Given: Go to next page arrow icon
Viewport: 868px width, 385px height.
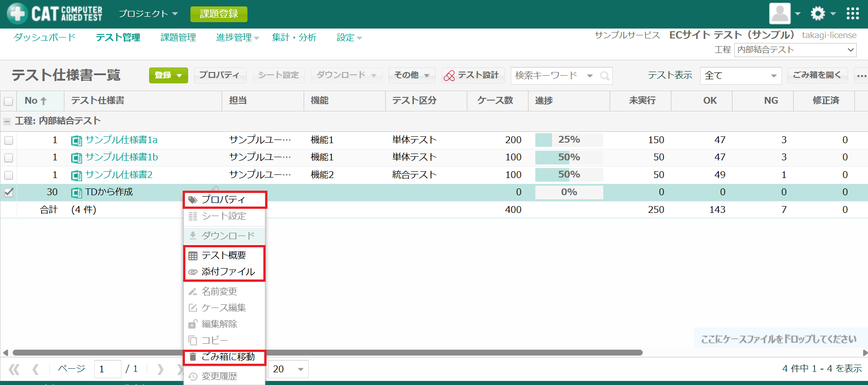Looking at the screenshot, I should point(160,369).
